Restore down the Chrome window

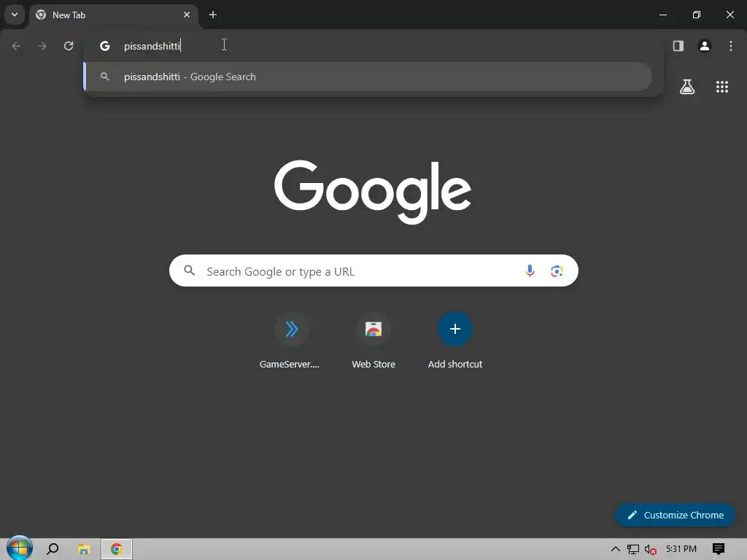click(x=697, y=15)
